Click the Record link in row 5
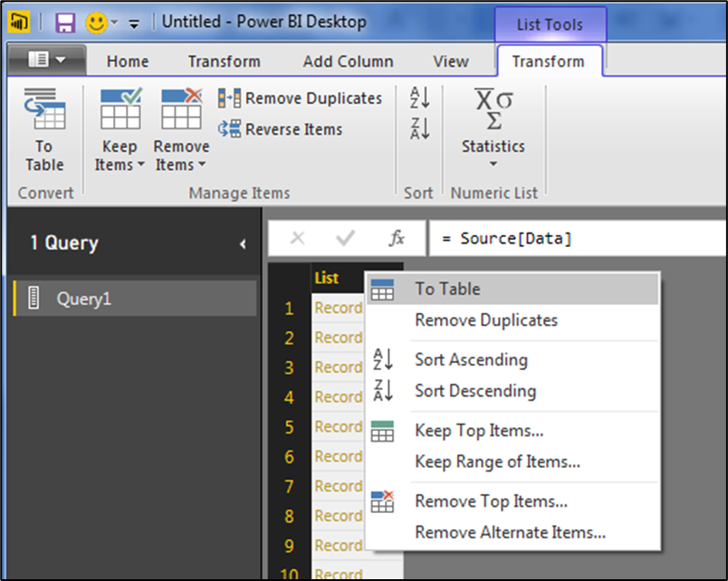This screenshot has height=581, width=728. tap(338, 426)
